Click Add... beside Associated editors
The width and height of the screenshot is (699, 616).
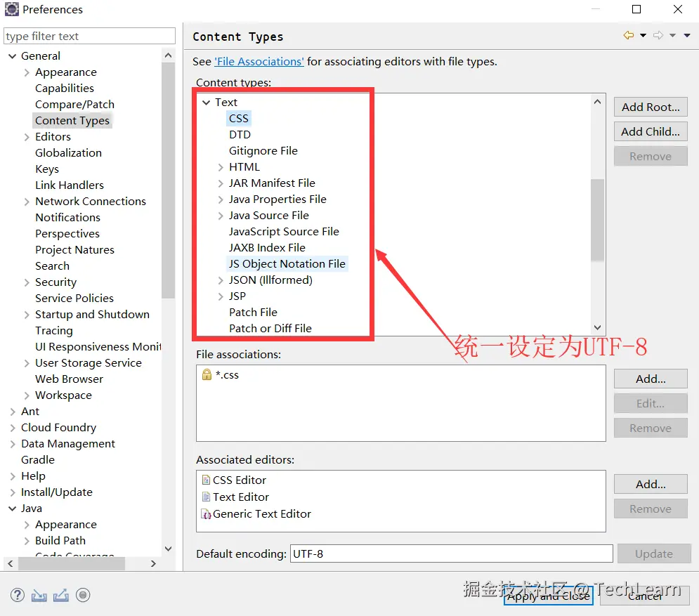(x=651, y=484)
